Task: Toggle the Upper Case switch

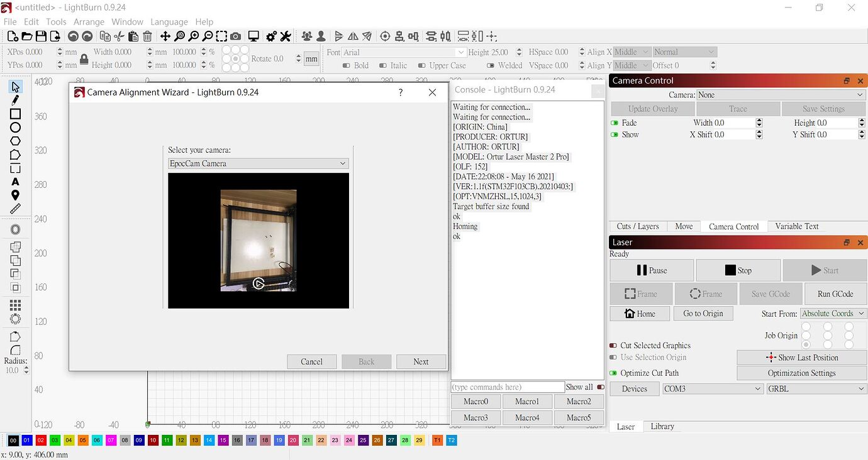Action: point(421,65)
